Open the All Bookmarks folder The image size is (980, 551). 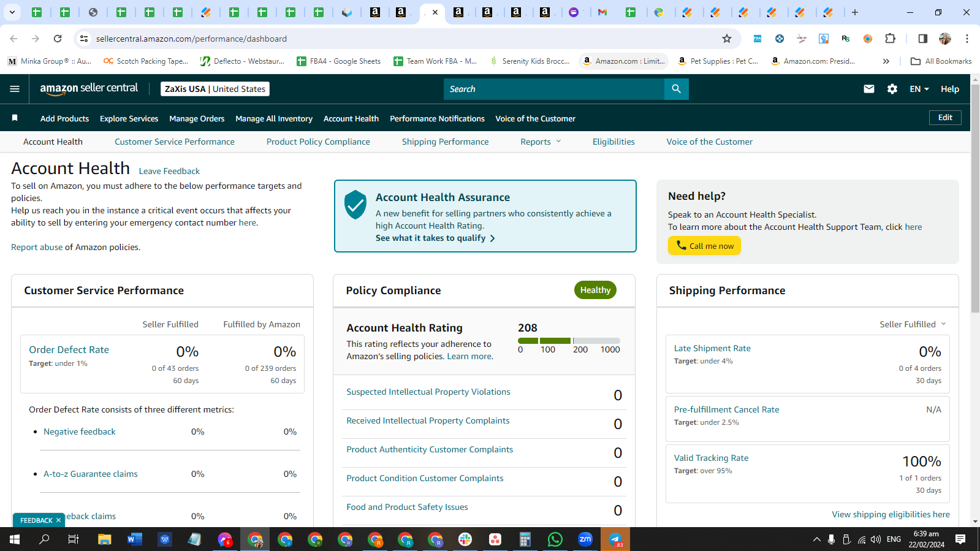coord(941,61)
